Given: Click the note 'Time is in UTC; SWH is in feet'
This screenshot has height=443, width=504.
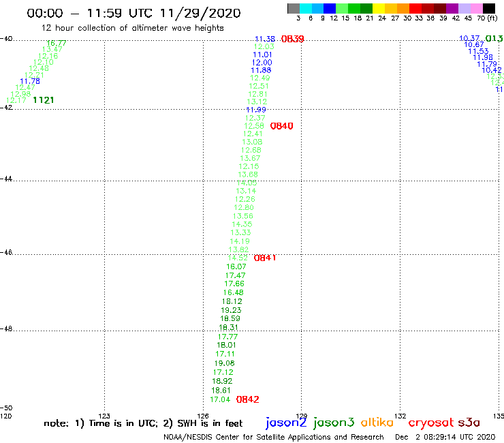Looking at the screenshot, I should pyautogui.click(x=143, y=423).
